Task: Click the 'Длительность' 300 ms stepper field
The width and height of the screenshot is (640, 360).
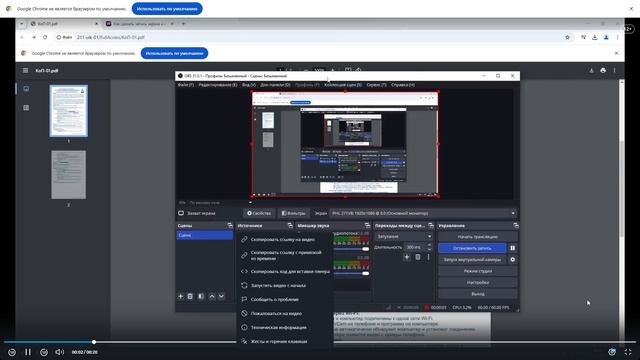Action: coord(418,247)
